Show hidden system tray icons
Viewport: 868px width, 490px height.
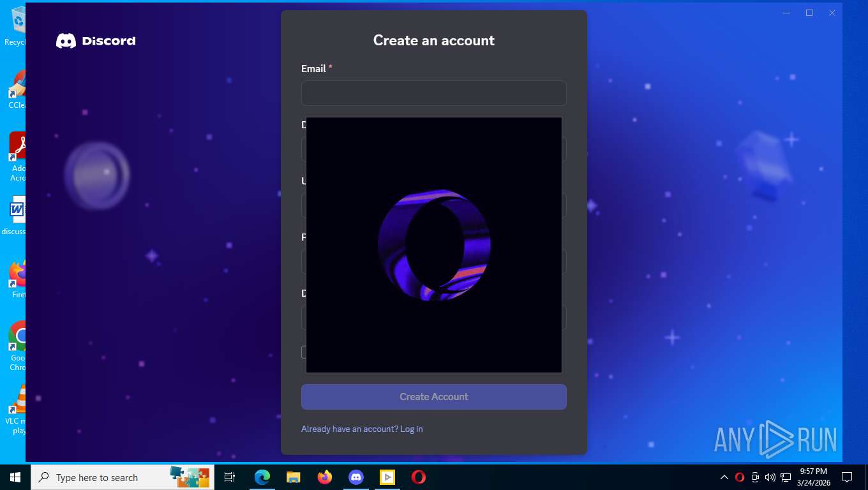point(724,477)
